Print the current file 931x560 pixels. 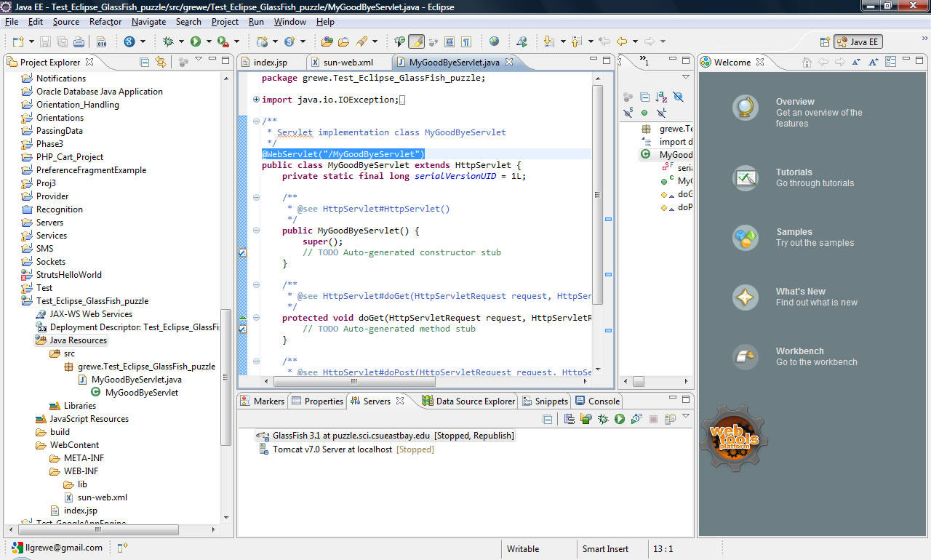(79, 41)
